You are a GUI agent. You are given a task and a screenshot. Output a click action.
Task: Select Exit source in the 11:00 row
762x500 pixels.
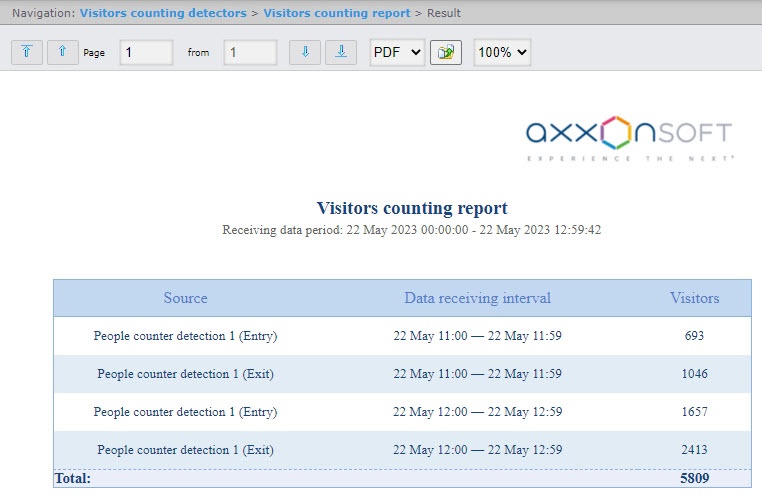(185, 374)
